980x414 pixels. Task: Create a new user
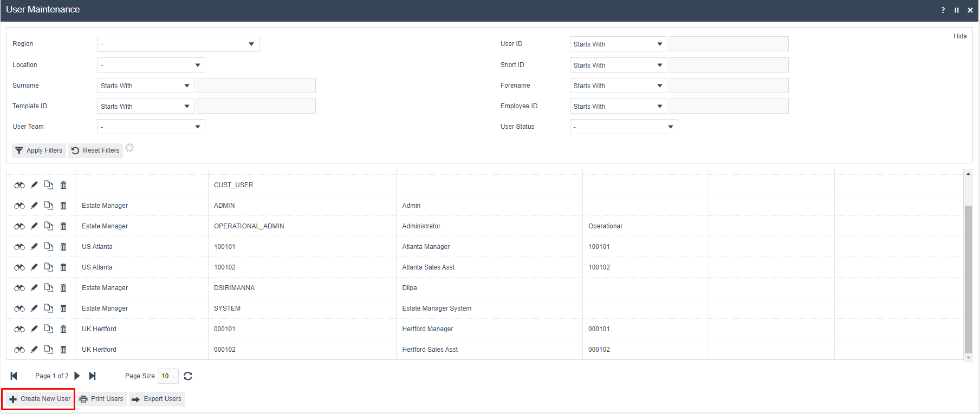pyautogui.click(x=40, y=399)
